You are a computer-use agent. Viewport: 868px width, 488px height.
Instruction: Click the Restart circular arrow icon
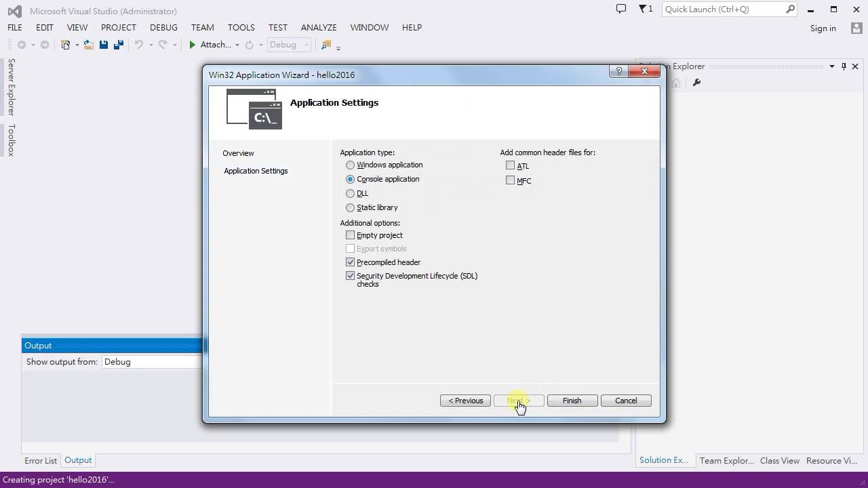coord(249,45)
